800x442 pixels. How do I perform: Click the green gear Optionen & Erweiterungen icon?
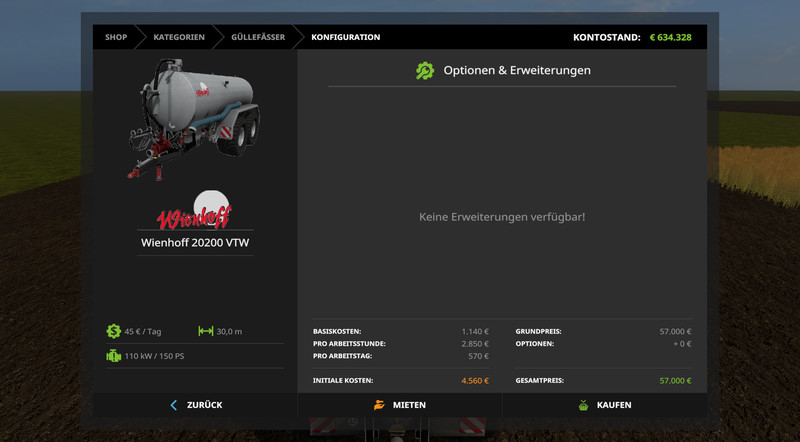coord(425,71)
